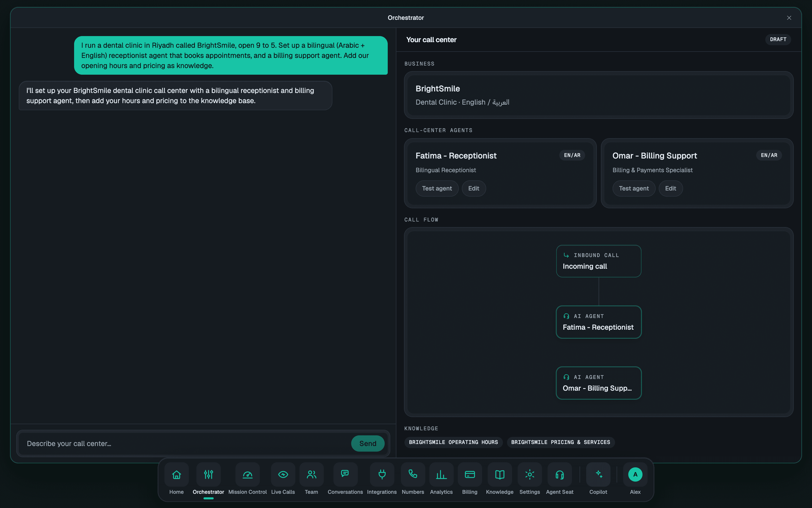The height and width of the screenshot is (508, 812).
Task: Click the user's BrightSmile request message
Action: pyautogui.click(x=231, y=55)
